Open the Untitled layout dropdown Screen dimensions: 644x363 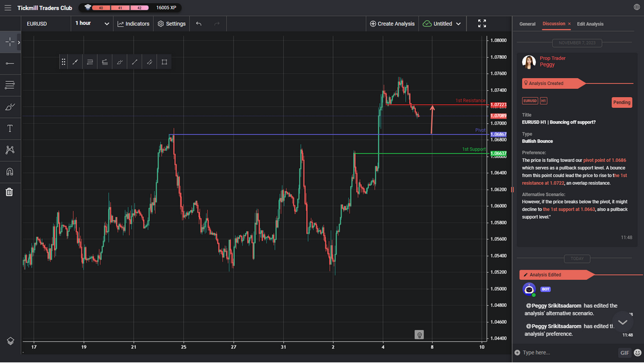pyautogui.click(x=442, y=23)
